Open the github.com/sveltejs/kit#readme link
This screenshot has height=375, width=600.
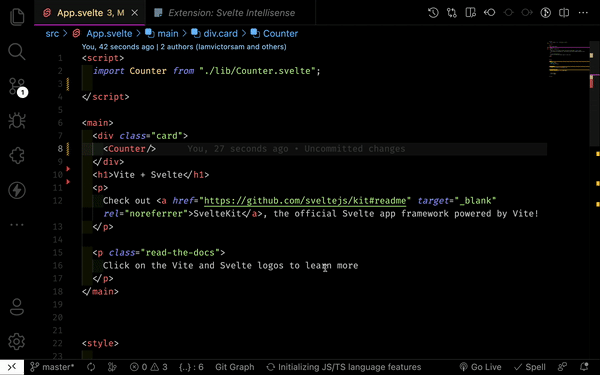[305, 201]
